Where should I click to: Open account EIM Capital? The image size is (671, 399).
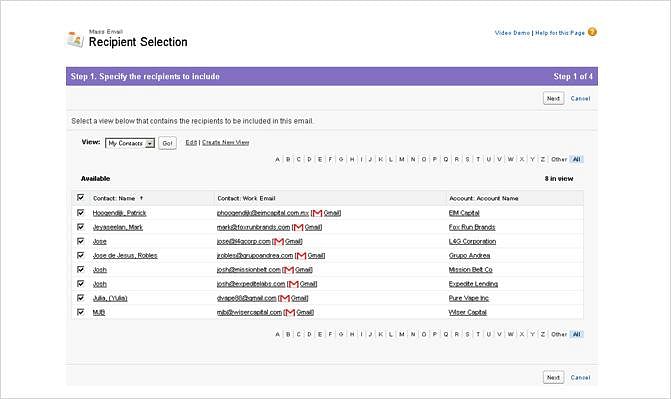coord(464,213)
